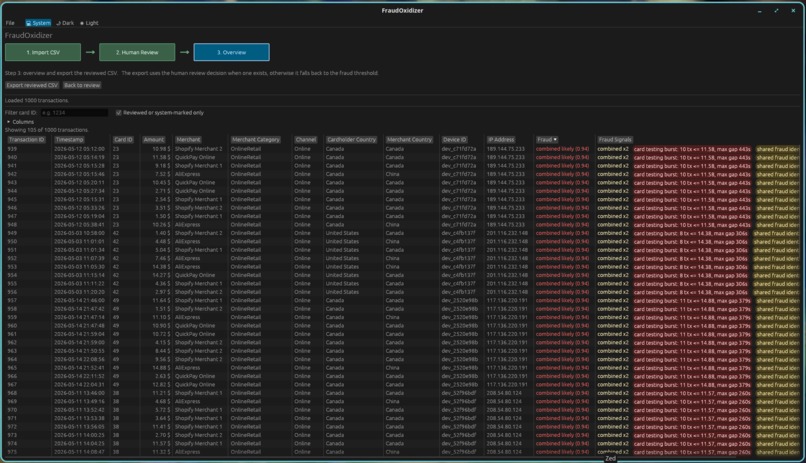
Task: Click the Cardholder Country column header
Action: click(x=352, y=140)
